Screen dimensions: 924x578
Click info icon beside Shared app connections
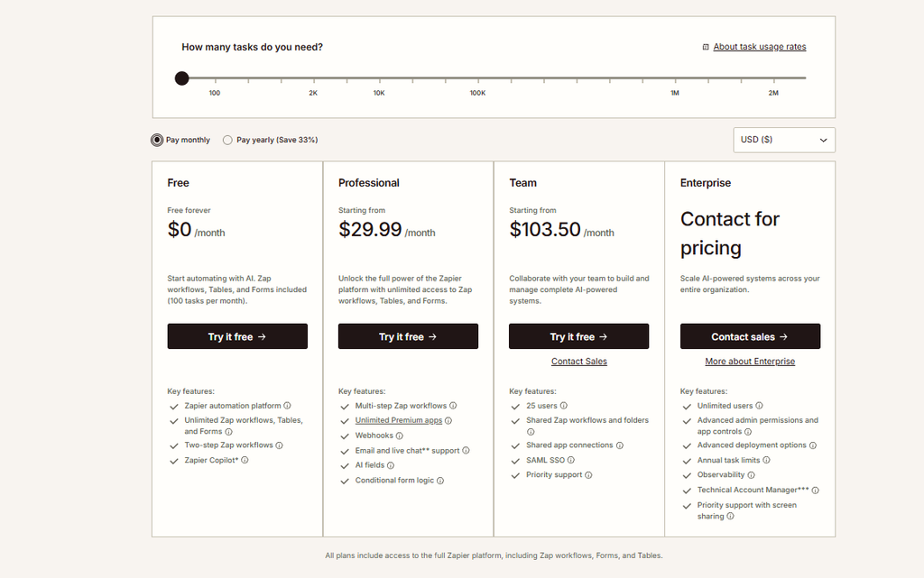tap(620, 445)
